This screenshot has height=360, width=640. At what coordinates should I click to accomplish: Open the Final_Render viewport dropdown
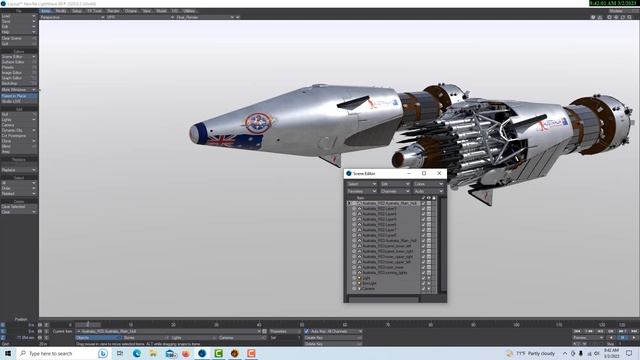pos(205,17)
